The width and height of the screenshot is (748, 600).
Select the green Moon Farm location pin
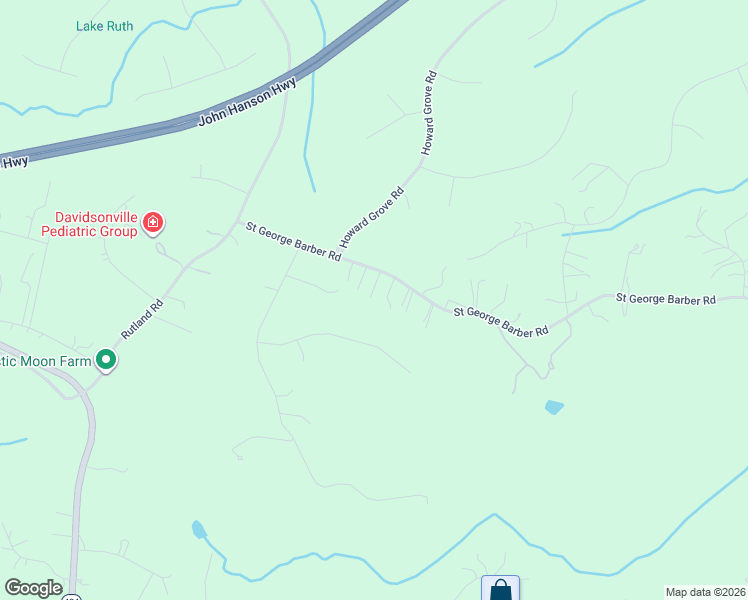[106, 360]
